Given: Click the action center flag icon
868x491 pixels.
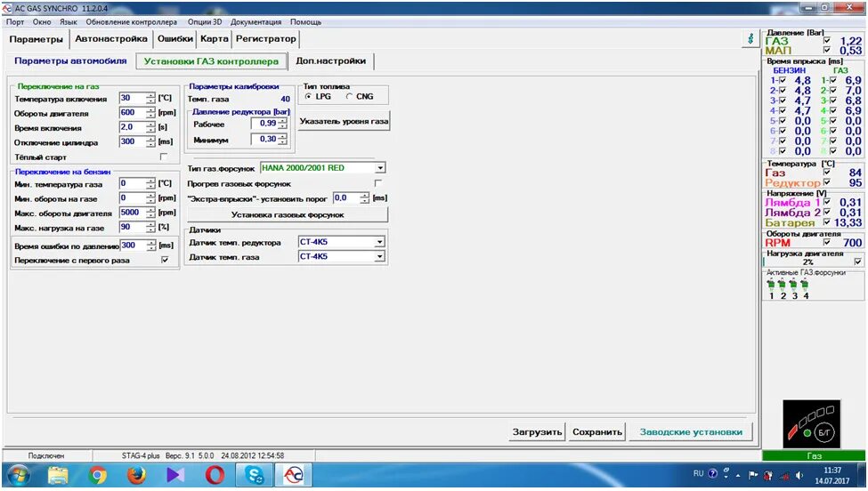Looking at the screenshot, I should pos(753,475).
